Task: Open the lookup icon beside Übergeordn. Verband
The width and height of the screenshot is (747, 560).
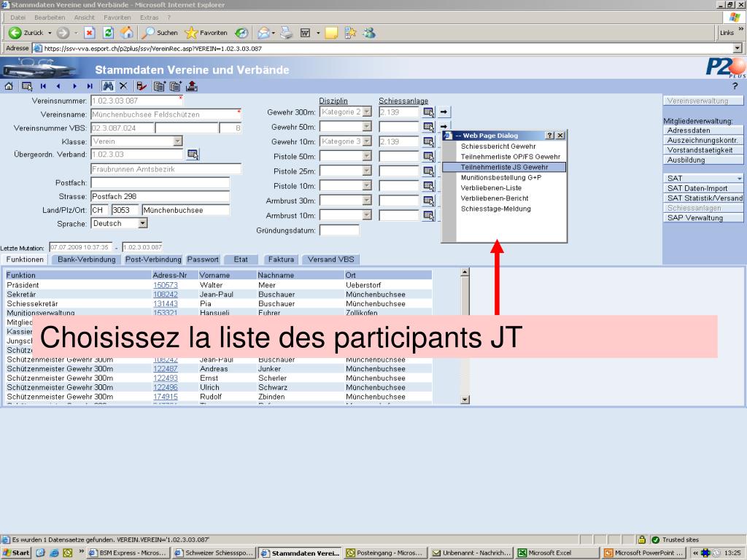Action: point(193,155)
